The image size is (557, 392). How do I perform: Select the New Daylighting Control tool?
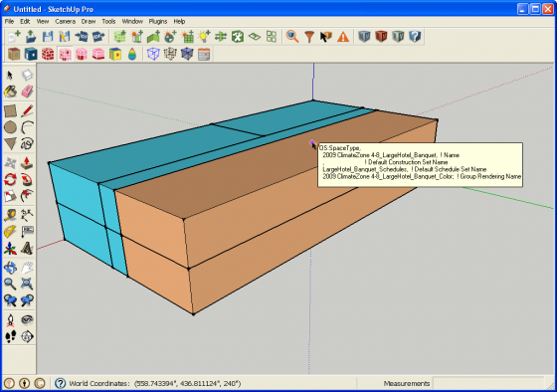[170, 37]
